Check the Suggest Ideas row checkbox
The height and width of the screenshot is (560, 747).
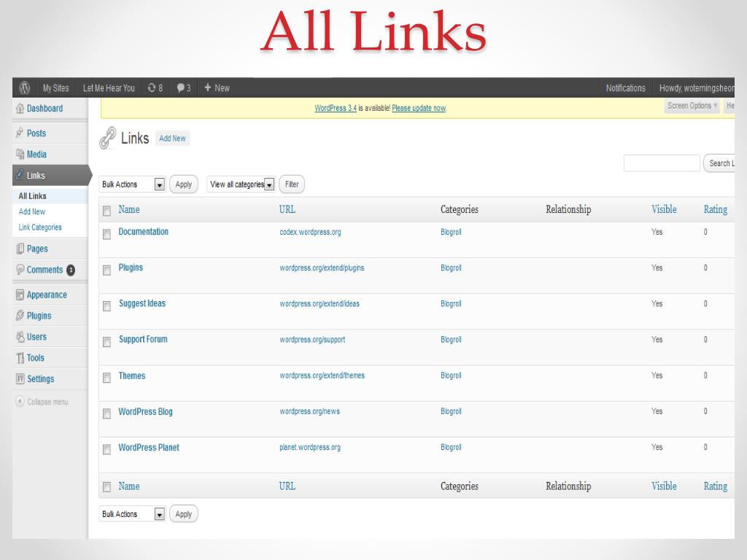tap(107, 306)
